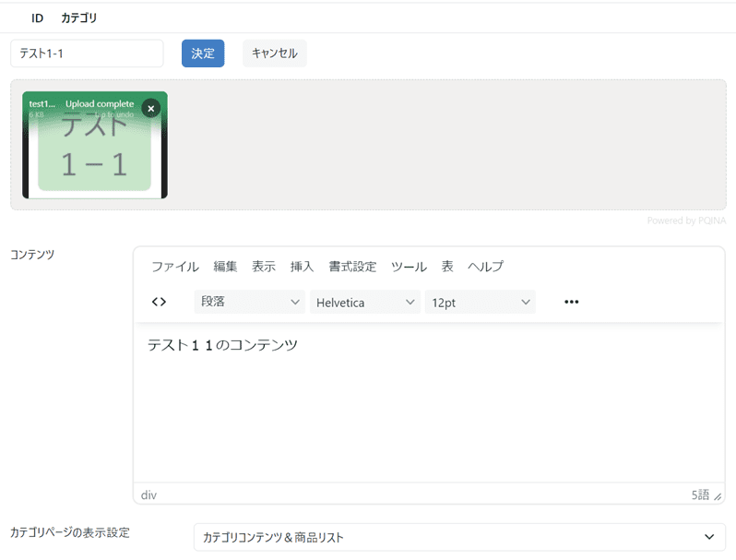
Task: Open the 表 menu
Action: pos(447,267)
